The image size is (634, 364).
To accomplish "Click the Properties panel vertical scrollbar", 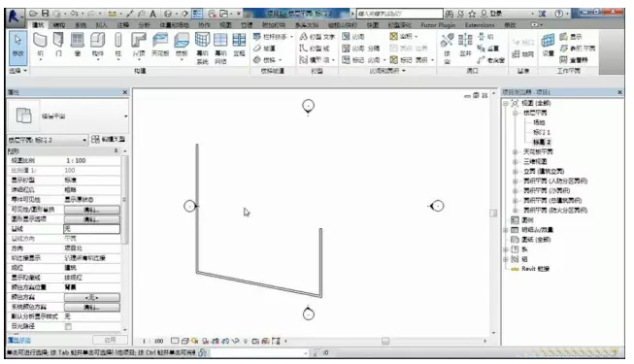I will (x=125, y=199).
